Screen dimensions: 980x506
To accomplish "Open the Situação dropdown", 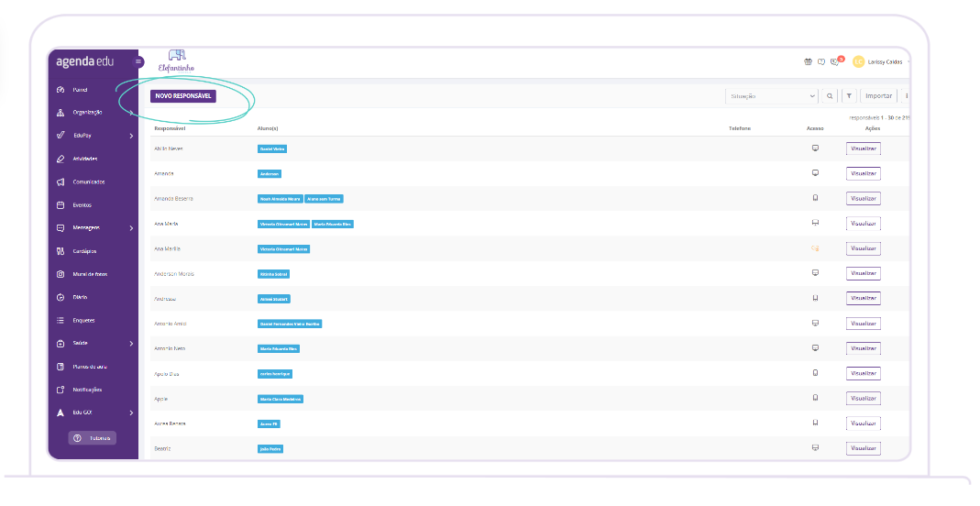I will pos(772,96).
